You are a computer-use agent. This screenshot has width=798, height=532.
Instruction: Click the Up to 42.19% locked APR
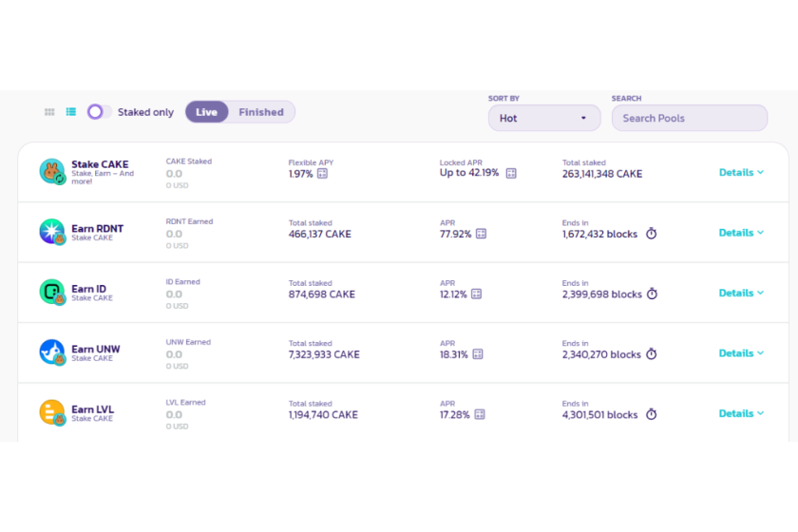(x=469, y=173)
